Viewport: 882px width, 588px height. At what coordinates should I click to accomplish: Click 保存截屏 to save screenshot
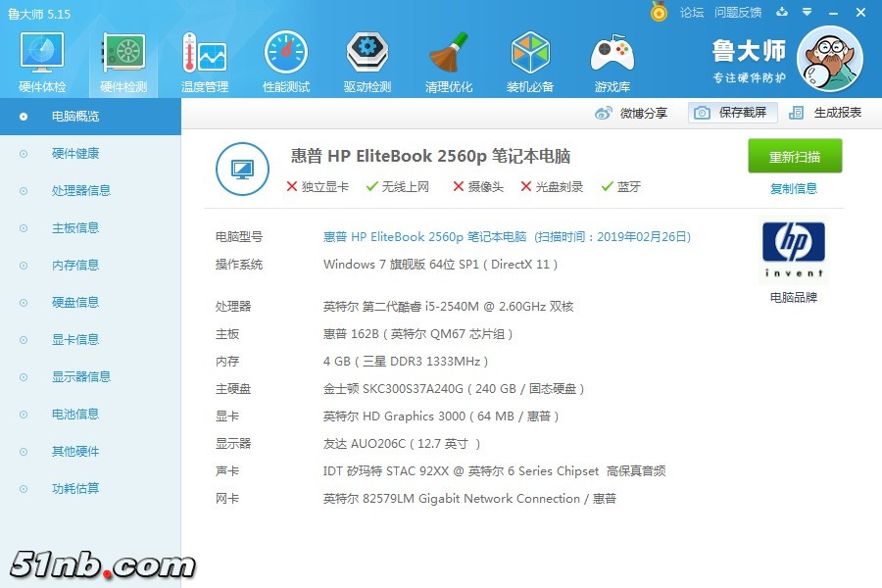(x=732, y=113)
